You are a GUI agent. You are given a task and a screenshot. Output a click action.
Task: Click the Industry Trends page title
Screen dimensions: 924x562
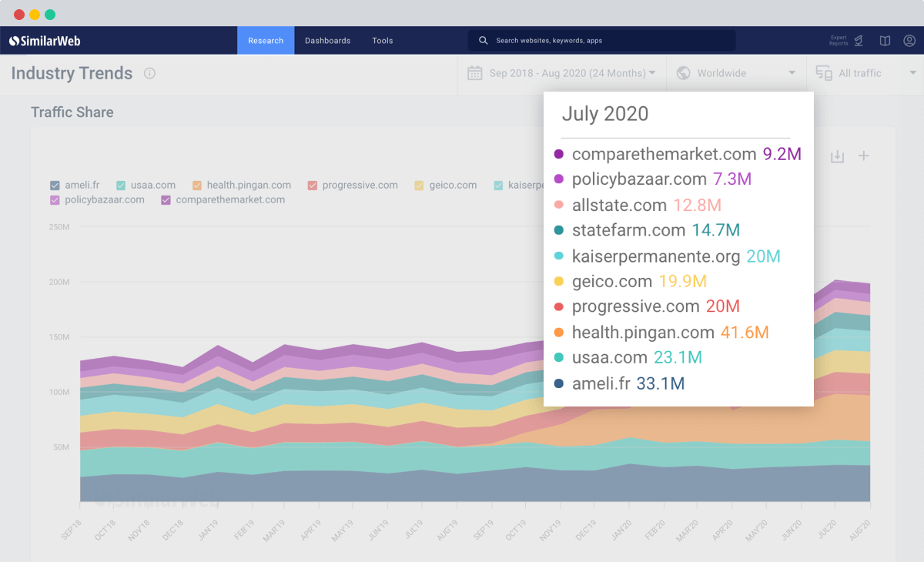click(x=72, y=74)
